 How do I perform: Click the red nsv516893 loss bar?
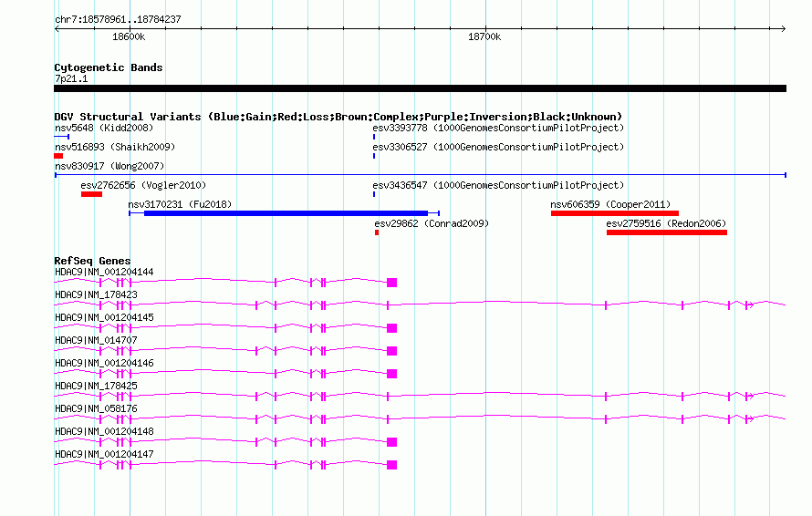tap(58, 156)
